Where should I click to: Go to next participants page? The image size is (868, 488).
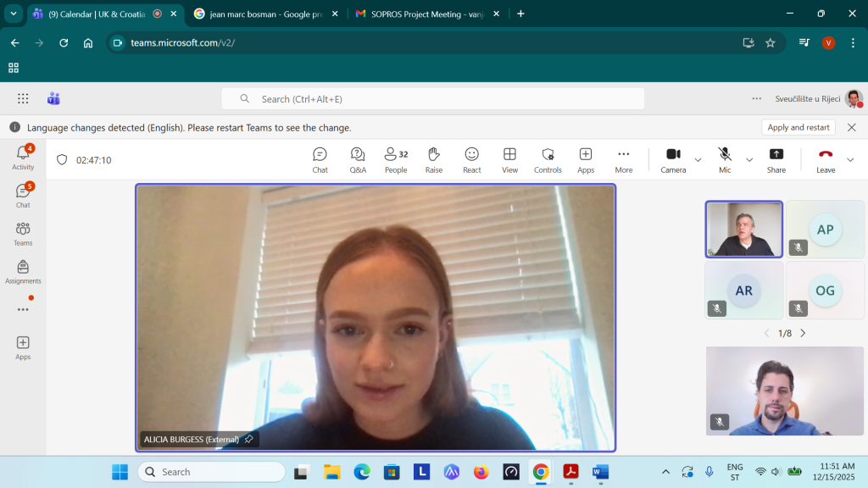[x=803, y=333]
